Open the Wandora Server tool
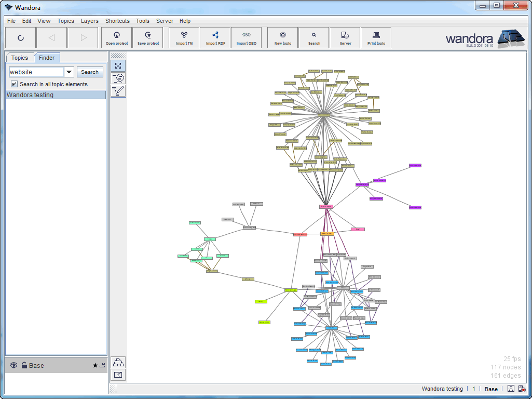 pyautogui.click(x=344, y=37)
